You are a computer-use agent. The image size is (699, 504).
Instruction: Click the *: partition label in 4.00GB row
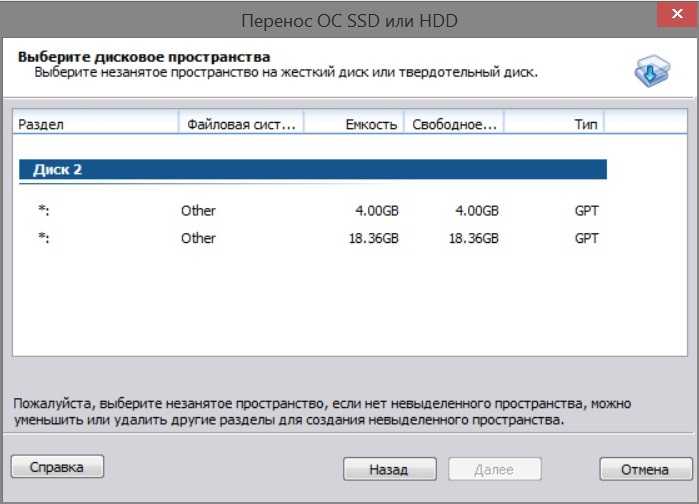pos(44,210)
